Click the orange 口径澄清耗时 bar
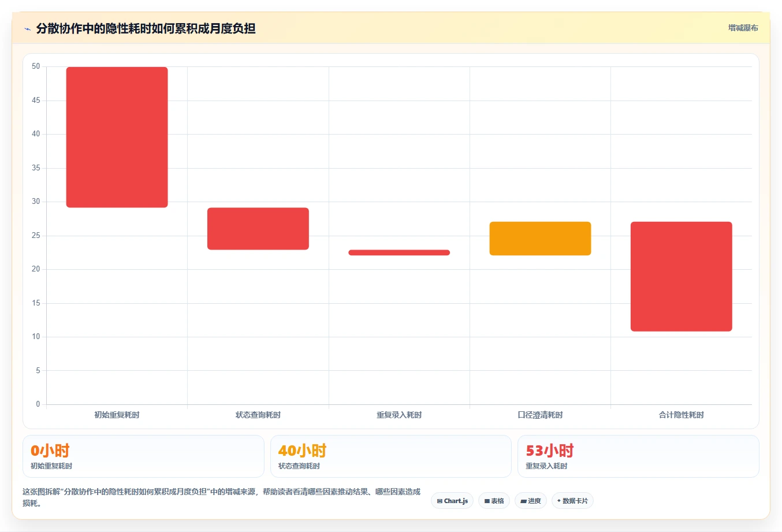 540,239
